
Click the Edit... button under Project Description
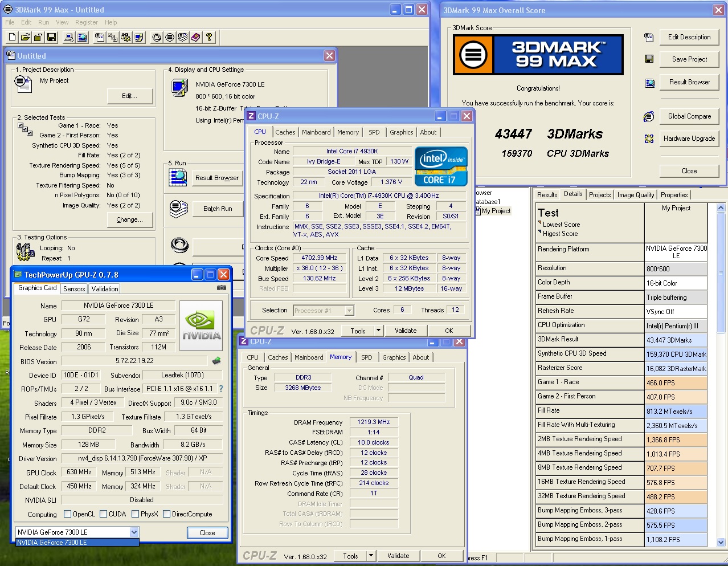tap(130, 96)
